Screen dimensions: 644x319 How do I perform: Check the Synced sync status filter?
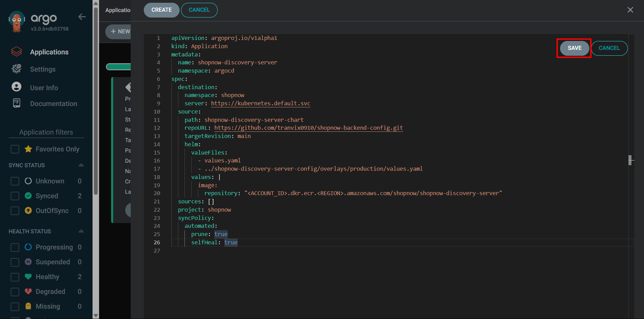pos(15,196)
